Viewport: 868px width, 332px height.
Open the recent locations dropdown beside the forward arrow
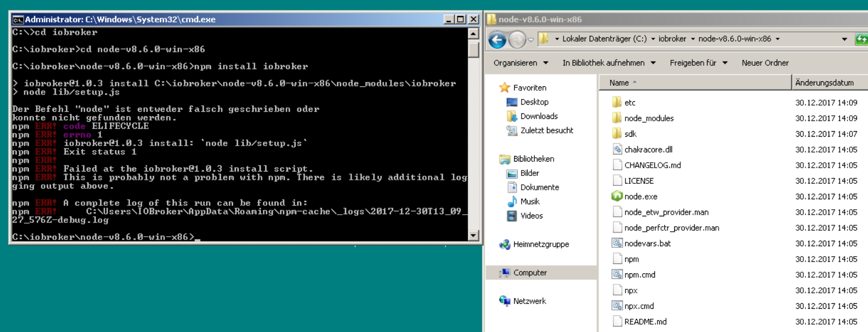pyautogui.click(x=531, y=39)
